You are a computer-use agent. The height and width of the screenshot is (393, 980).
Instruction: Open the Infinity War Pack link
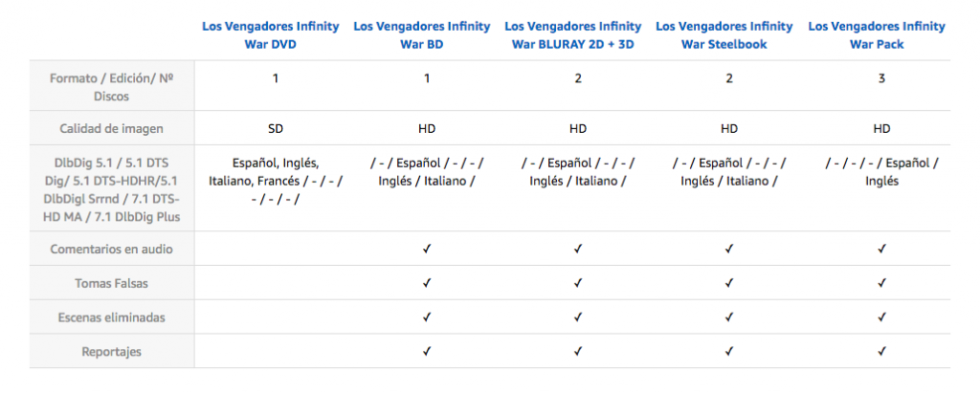point(877,35)
